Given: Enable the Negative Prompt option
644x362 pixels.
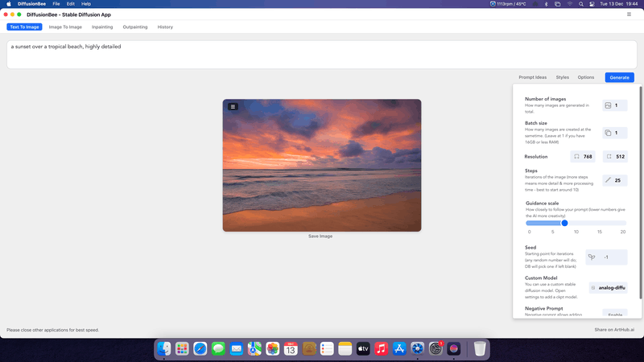Looking at the screenshot, I should (615, 314).
